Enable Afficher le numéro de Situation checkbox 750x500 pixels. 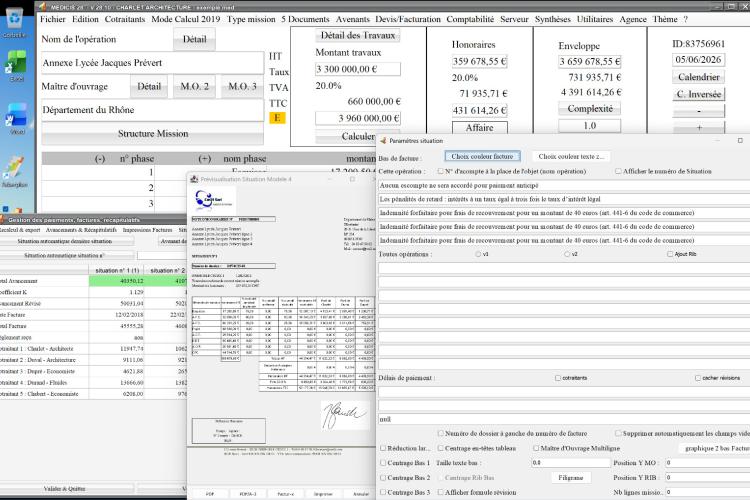(618, 171)
